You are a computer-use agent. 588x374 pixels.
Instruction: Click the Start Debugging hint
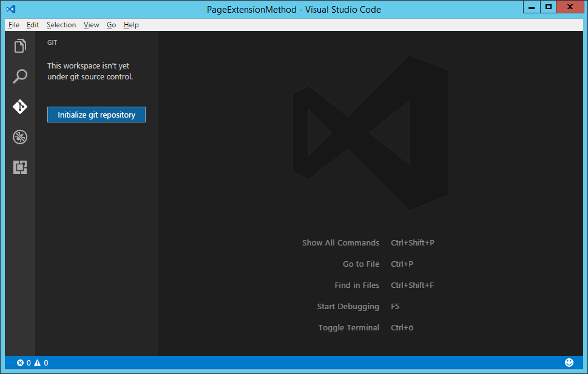coord(348,307)
